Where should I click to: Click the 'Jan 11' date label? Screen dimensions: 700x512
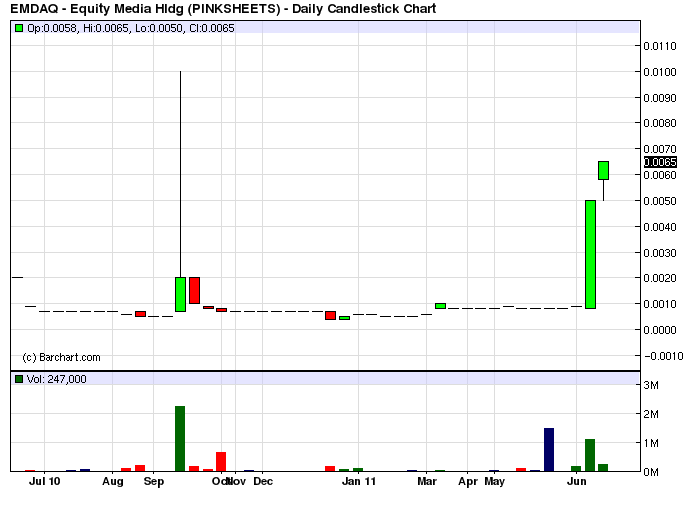(x=359, y=481)
